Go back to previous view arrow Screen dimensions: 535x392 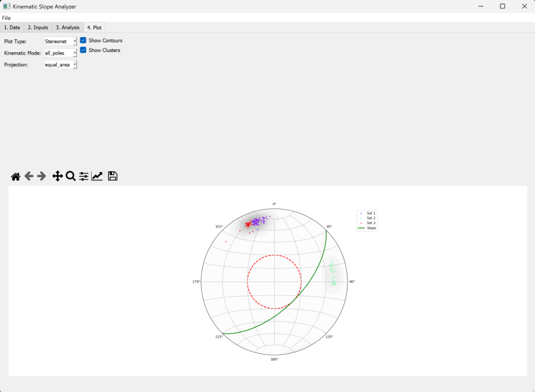(29, 176)
